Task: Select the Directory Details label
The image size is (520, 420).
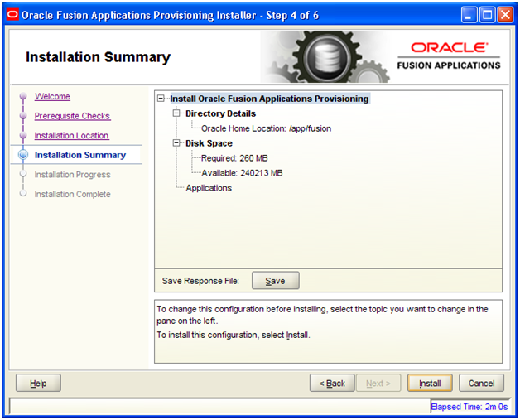Action: point(221,113)
